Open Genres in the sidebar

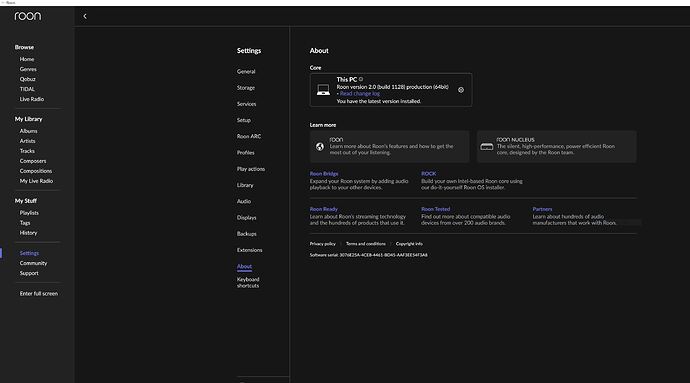click(28, 69)
